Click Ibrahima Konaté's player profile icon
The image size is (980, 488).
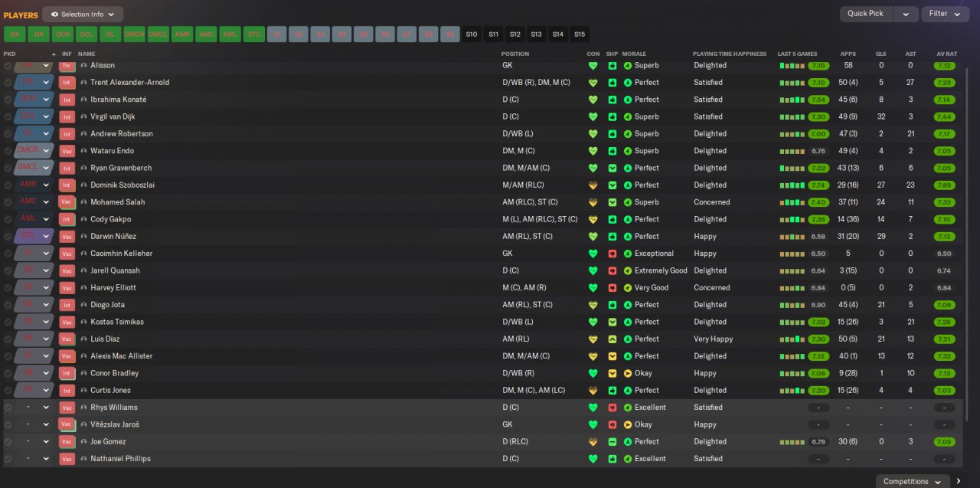(84, 100)
